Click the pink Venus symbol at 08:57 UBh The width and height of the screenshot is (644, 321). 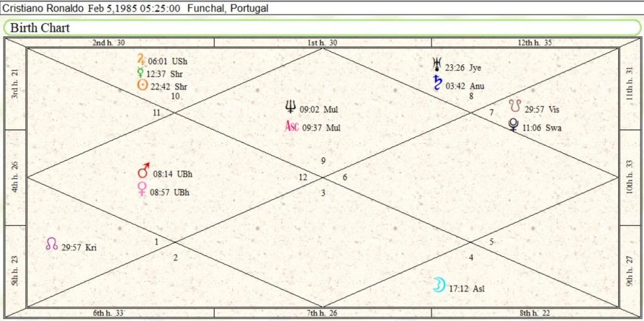point(143,189)
